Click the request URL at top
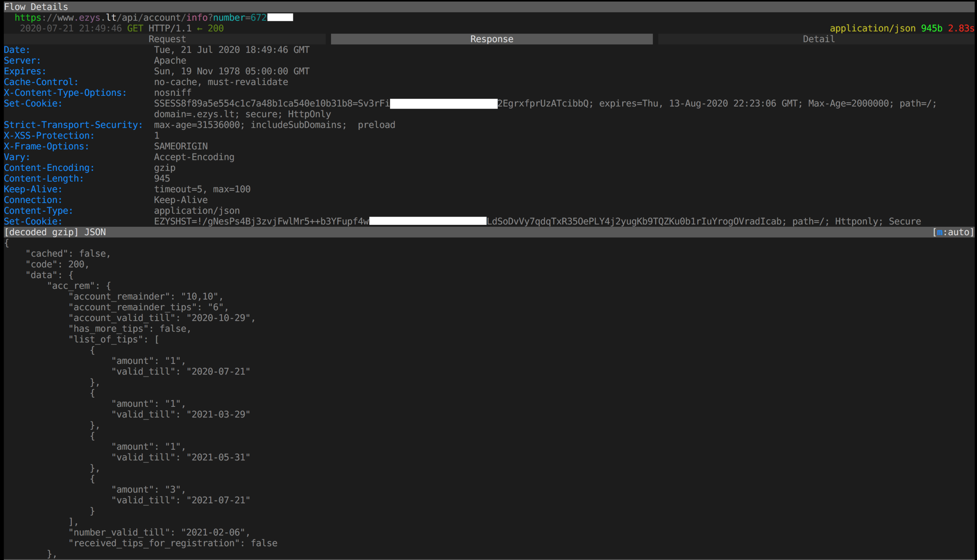 click(x=141, y=17)
